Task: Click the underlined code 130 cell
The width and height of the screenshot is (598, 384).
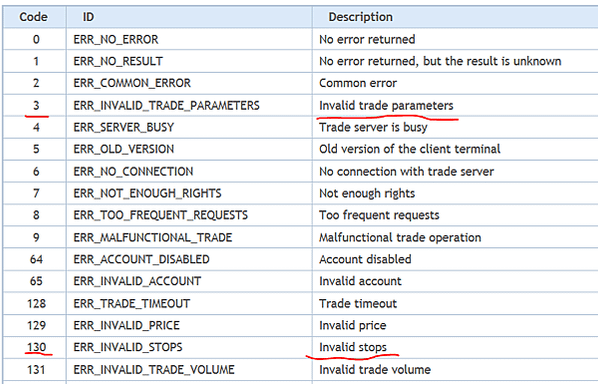Action: pyautogui.click(x=36, y=347)
